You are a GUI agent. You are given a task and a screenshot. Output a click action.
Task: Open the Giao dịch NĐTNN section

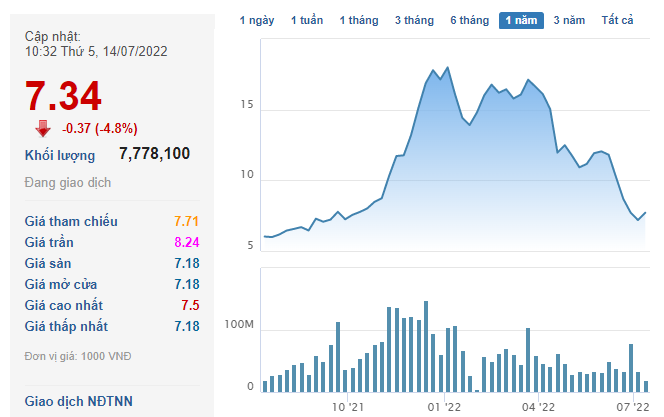(79, 401)
